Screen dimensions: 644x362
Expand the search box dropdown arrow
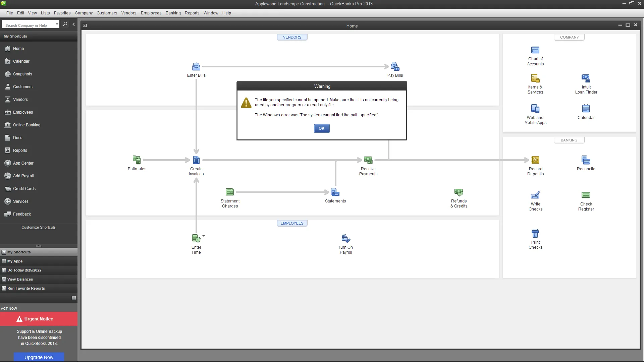[x=57, y=24]
